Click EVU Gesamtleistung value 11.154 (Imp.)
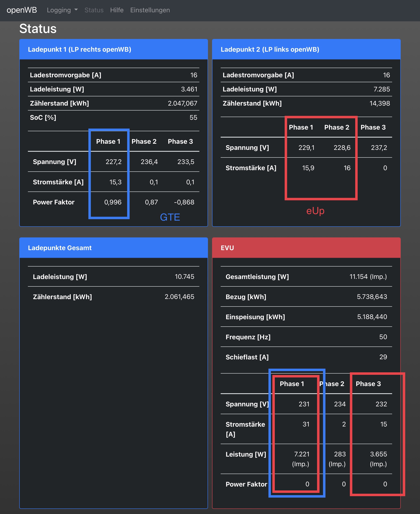The image size is (420, 514). (368, 276)
